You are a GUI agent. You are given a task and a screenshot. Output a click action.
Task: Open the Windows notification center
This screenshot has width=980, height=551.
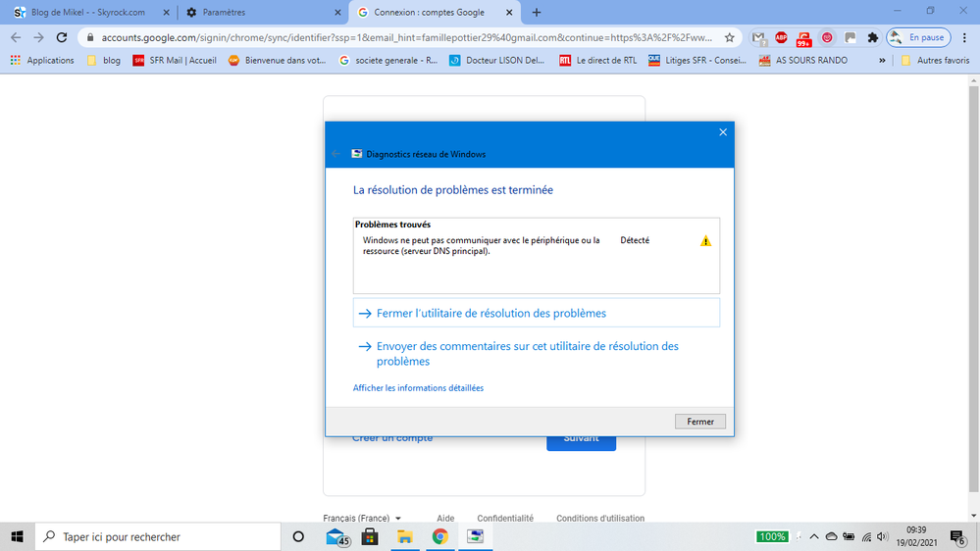[957, 536]
